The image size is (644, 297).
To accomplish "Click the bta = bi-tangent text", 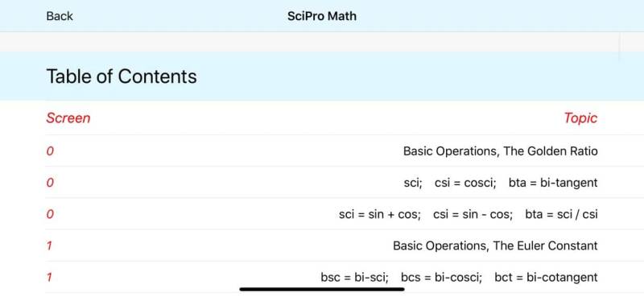I will pos(553,183).
